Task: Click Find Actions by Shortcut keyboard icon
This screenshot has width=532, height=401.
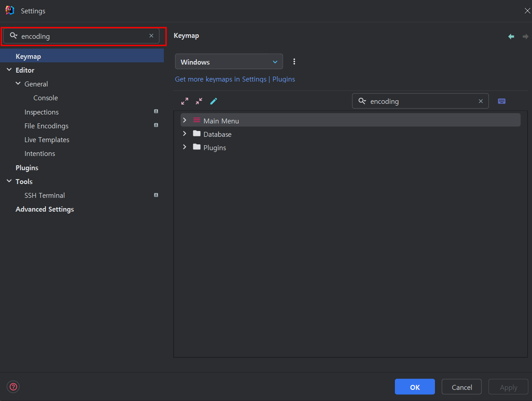Action: click(x=501, y=101)
